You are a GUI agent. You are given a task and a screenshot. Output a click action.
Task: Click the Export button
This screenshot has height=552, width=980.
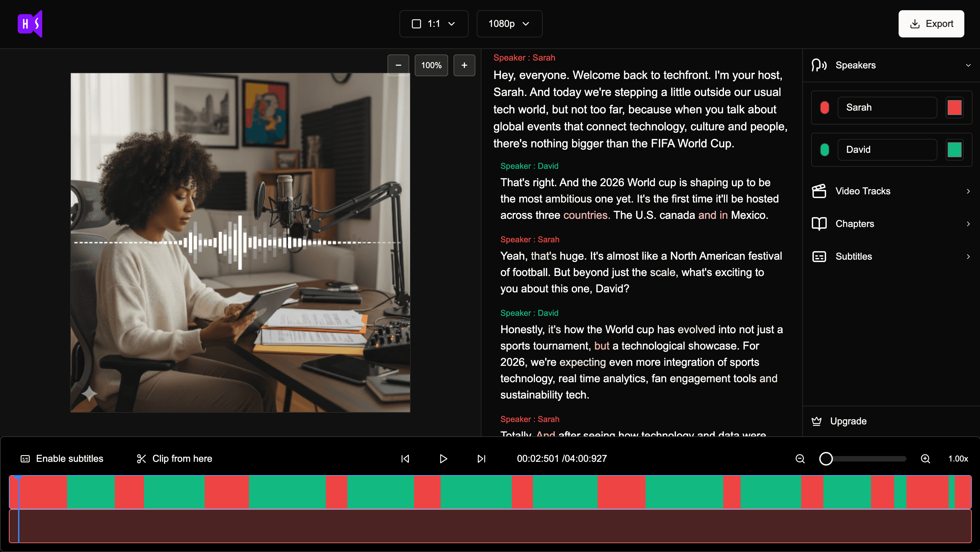pyautogui.click(x=931, y=23)
